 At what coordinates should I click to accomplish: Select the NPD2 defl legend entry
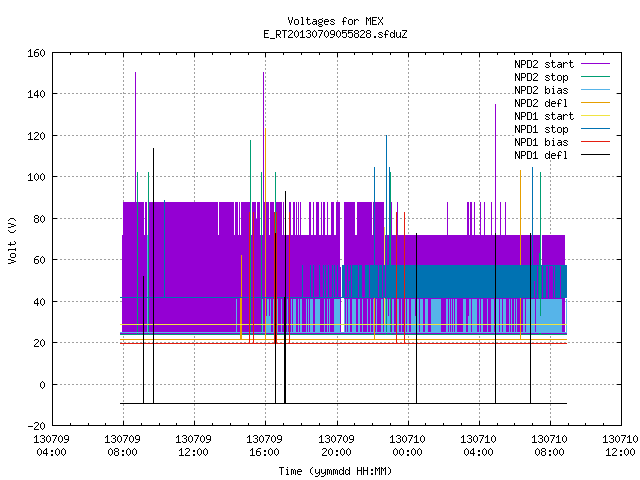[541, 103]
